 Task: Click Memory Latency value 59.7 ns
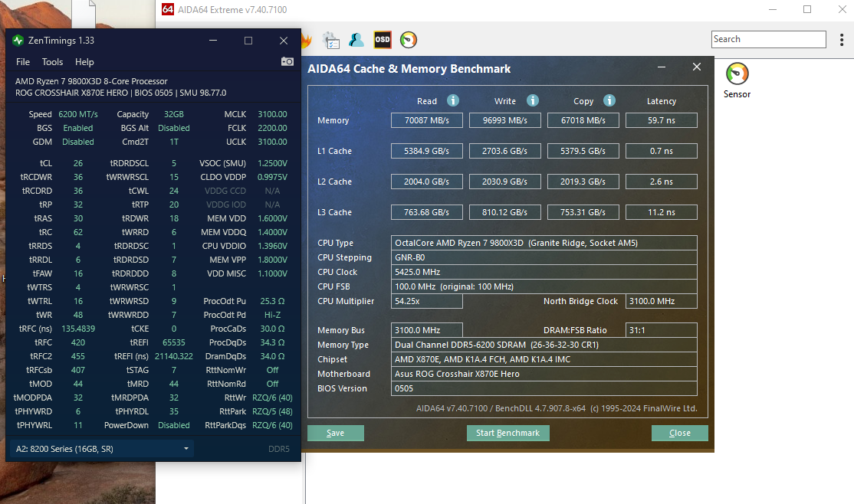coord(661,120)
